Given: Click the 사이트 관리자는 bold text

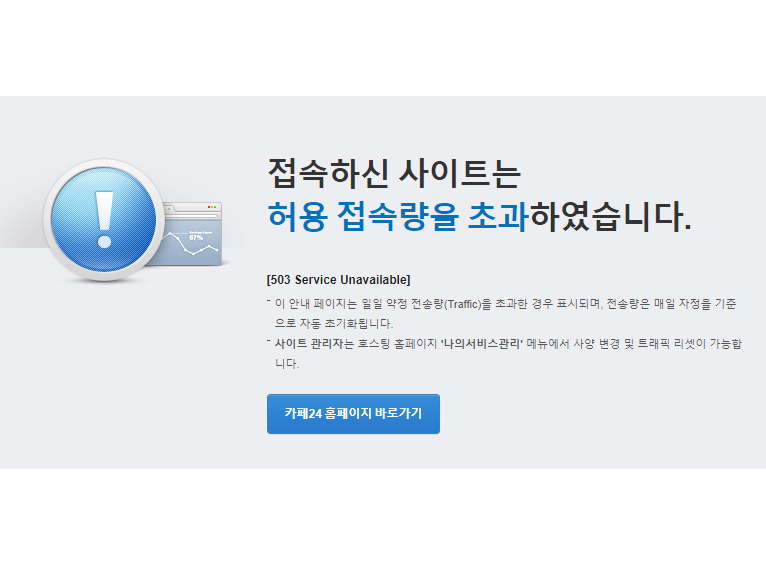Looking at the screenshot, I should (x=314, y=343).
